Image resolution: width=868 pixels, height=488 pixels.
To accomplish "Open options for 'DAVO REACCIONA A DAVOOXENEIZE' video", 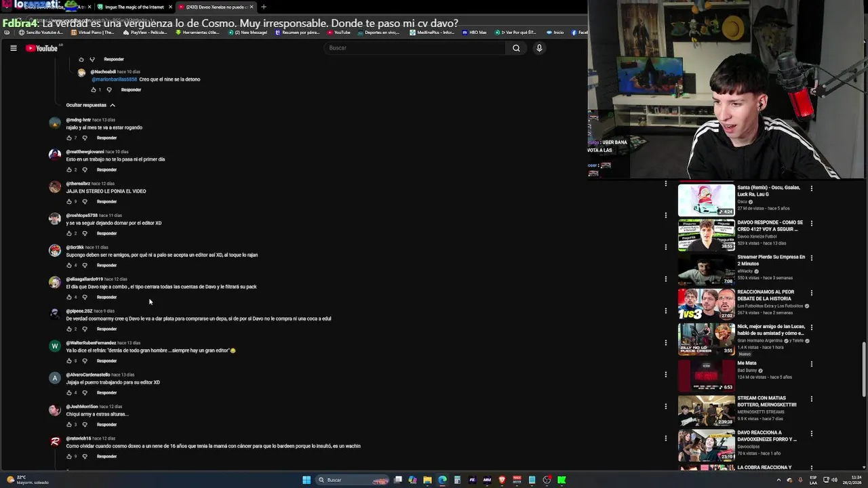I will pyautogui.click(x=812, y=433).
